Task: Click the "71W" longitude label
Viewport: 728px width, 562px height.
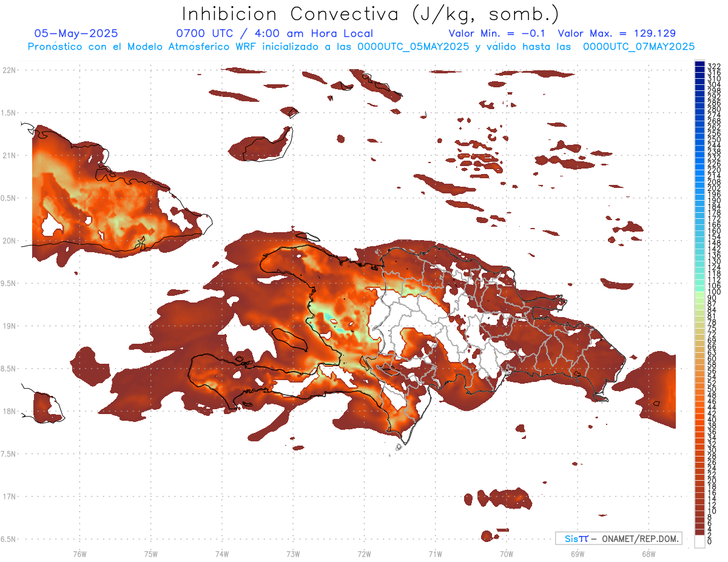Action: click(435, 554)
